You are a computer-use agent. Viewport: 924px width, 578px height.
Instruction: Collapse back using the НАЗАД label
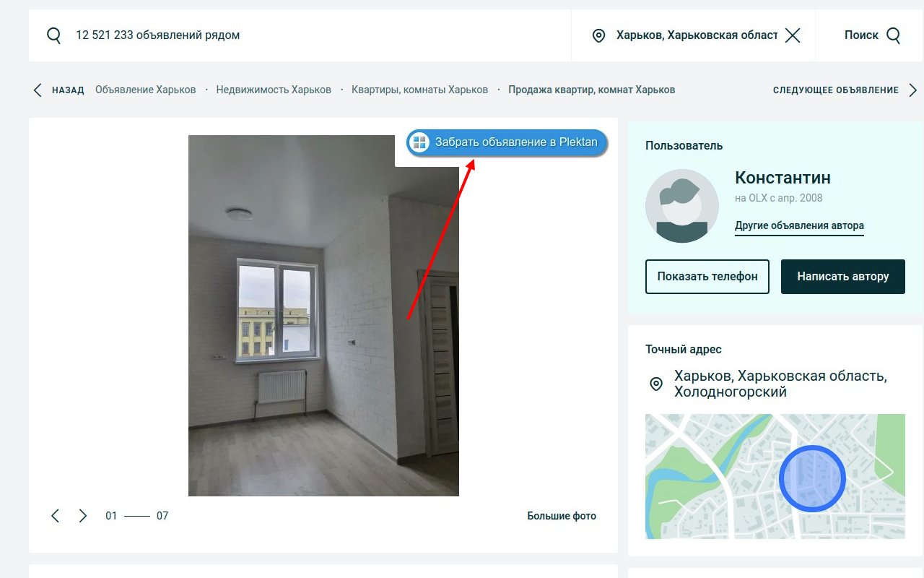coord(67,90)
